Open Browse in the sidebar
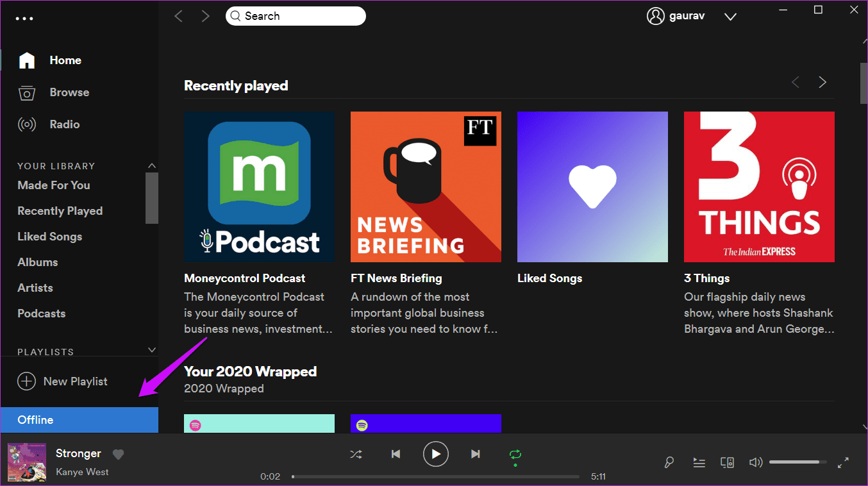Viewport: 868px width, 486px height. click(x=69, y=92)
